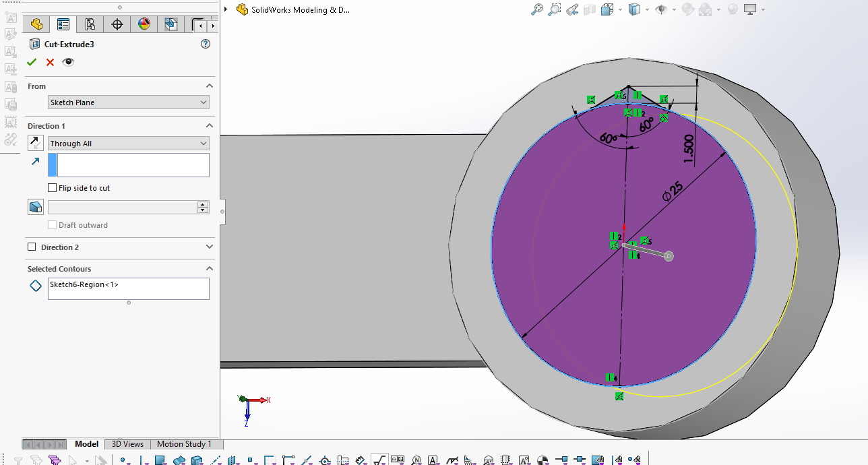Select Sketch6-Region<1> in Selected Contours list
The height and width of the screenshot is (465, 868).
pyautogui.click(x=84, y=285)
